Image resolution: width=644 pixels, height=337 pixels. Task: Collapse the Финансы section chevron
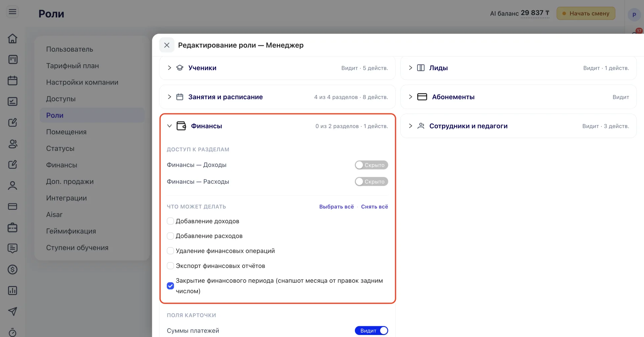tap(169, 126)
